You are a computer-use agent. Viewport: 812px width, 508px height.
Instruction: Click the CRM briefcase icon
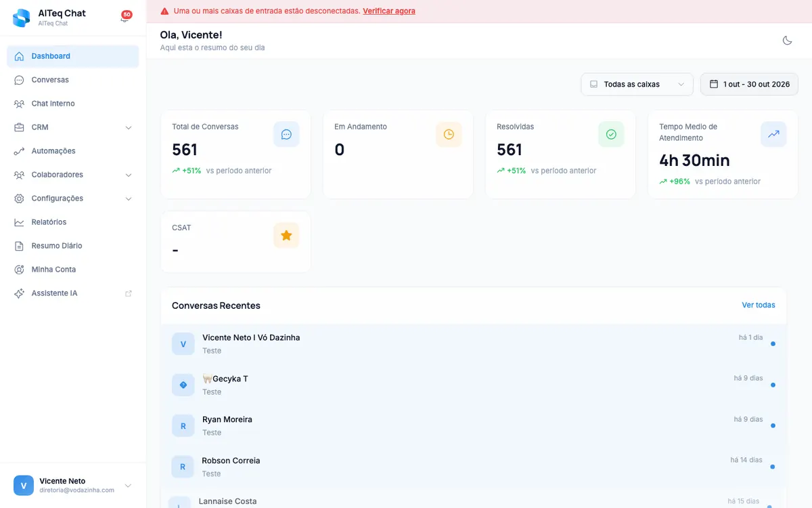(19, 127)
